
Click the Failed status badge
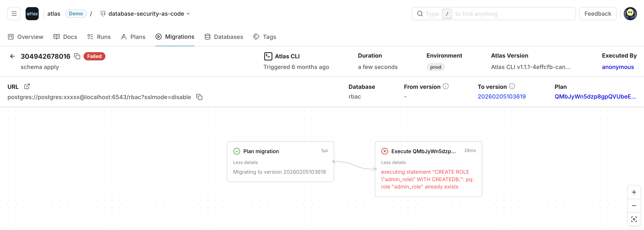(x=94, y=56)
